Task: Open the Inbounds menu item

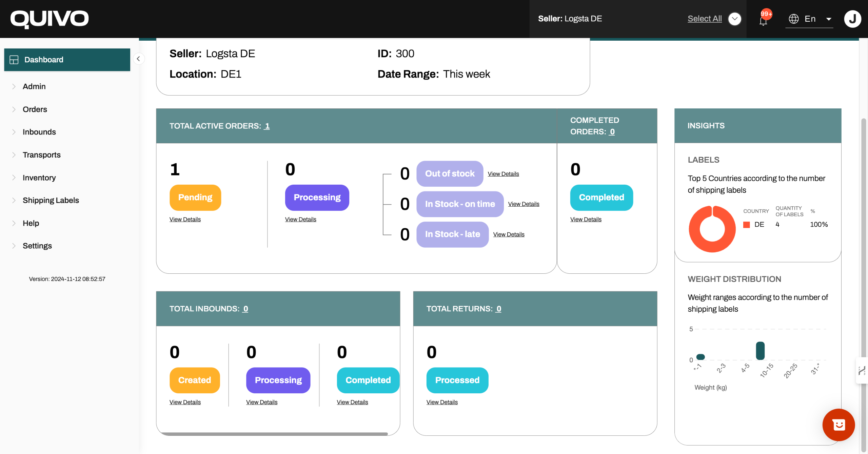Action: [x=39, y=132]
